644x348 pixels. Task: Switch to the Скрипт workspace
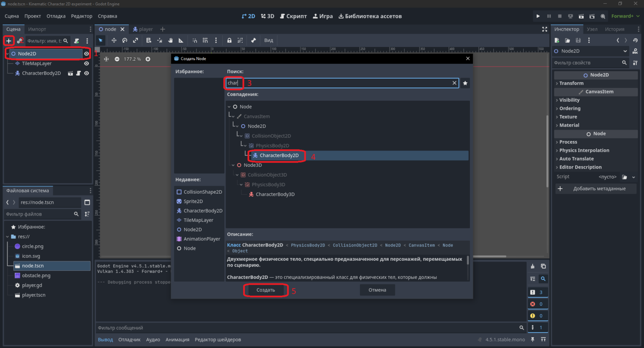(293, 16)
